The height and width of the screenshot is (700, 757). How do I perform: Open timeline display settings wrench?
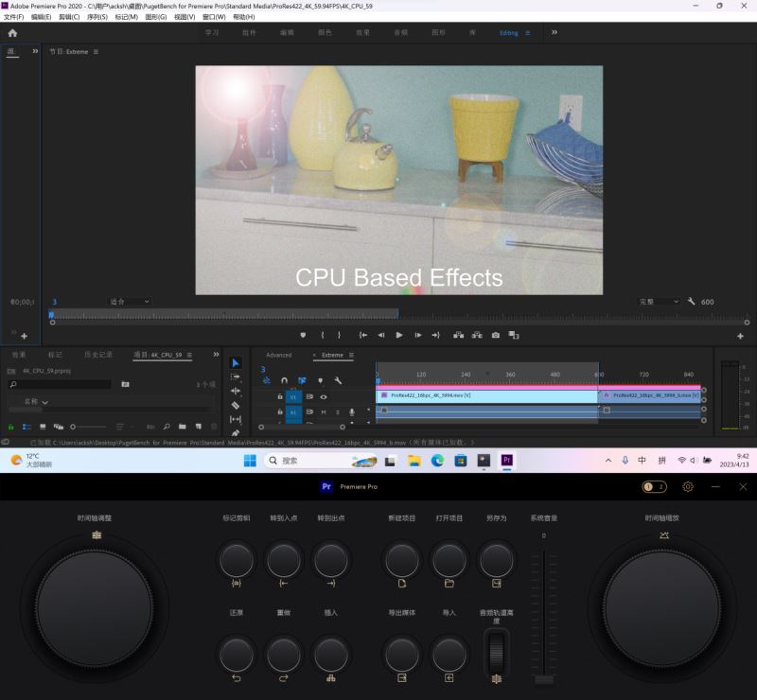[x=338, y=380]
